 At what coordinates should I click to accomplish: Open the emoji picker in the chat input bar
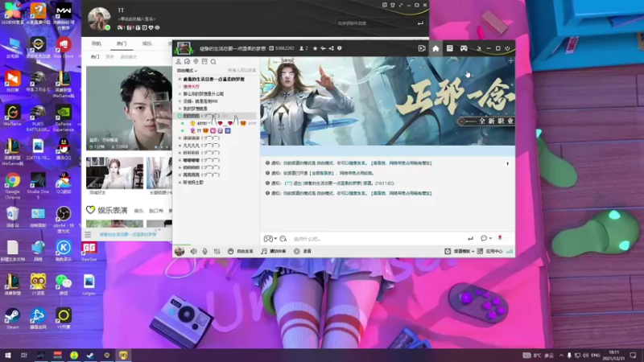coord(268,238)
